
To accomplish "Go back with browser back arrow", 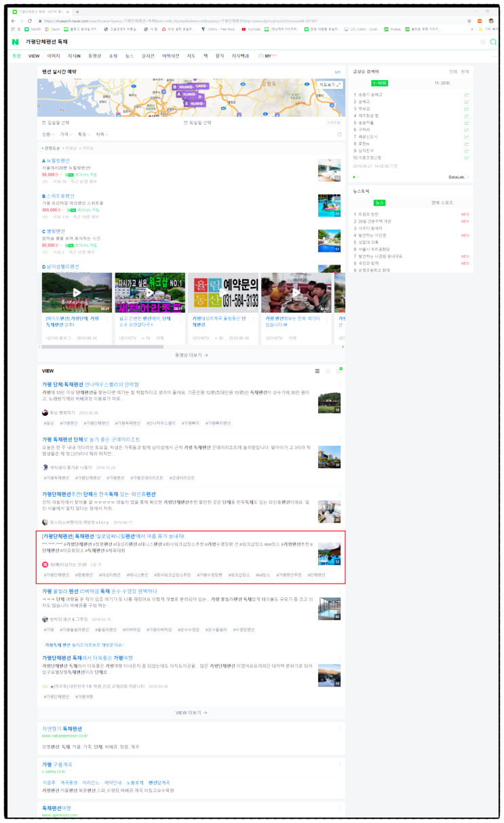I will (12, 21).
